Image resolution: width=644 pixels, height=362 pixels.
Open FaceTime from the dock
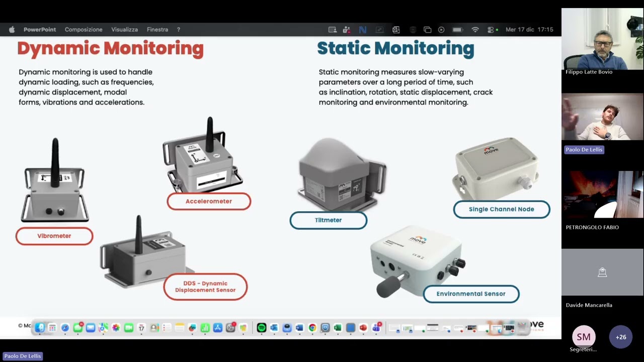pos(129,328)
